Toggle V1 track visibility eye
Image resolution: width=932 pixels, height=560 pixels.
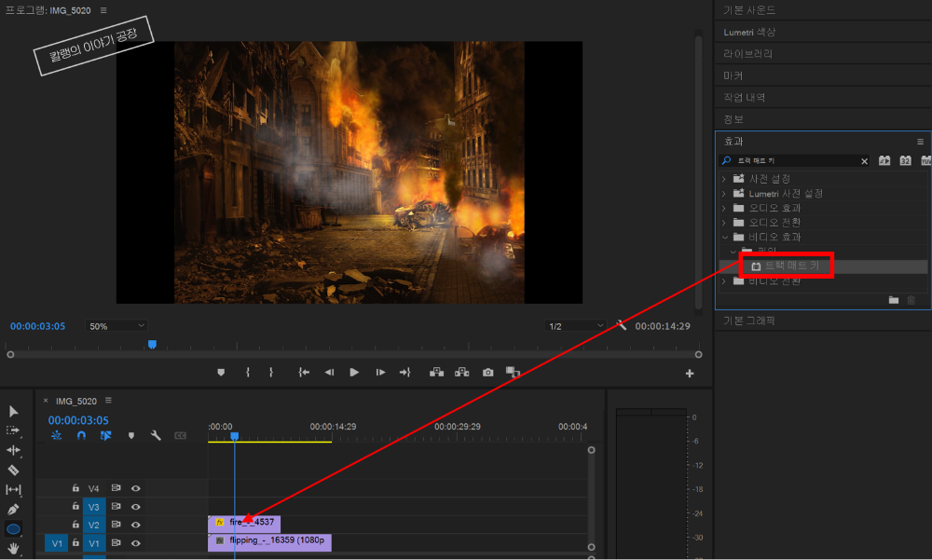coord(135,542)
